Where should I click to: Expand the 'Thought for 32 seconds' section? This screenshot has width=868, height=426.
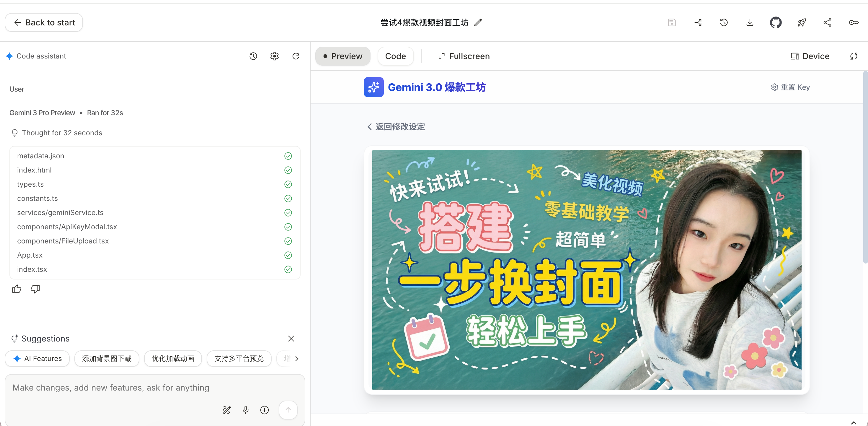click(x=62, y=133)
